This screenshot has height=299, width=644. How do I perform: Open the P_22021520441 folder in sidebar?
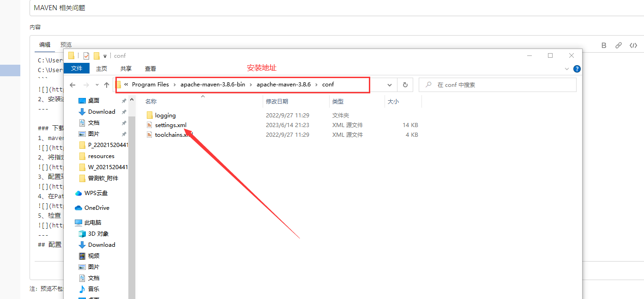point(108,145)
